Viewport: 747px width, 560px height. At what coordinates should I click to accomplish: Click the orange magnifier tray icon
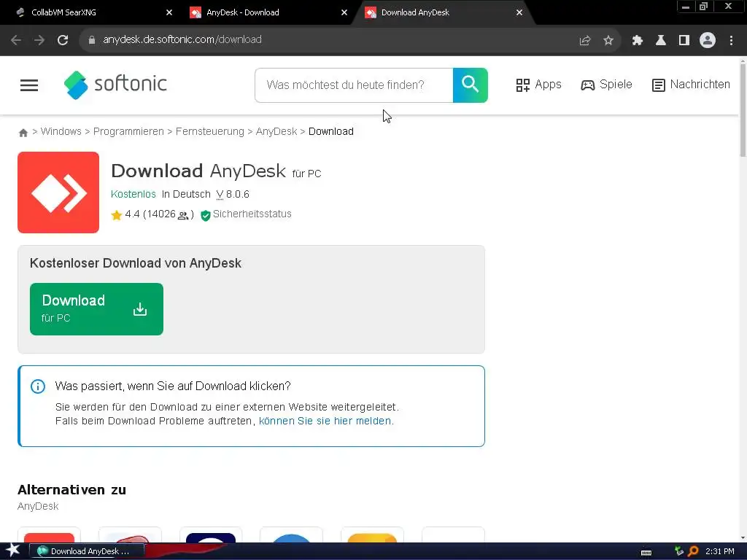[694, 551]
